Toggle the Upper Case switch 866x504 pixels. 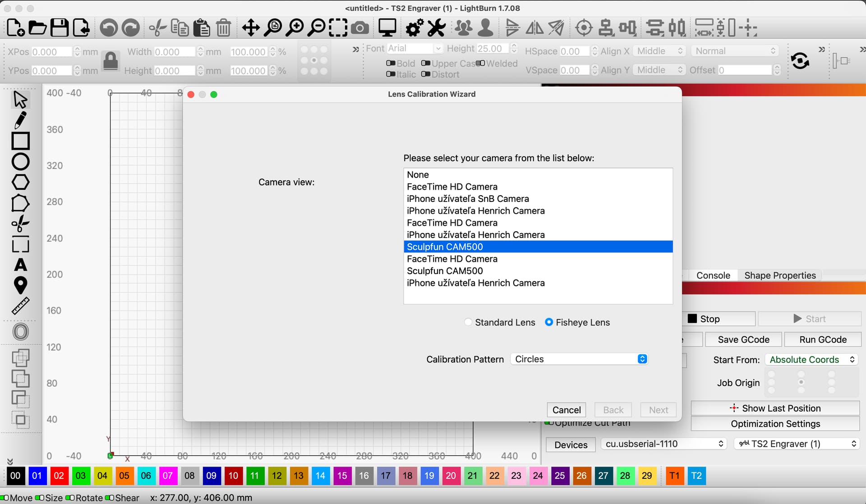[x=425, y=64]
